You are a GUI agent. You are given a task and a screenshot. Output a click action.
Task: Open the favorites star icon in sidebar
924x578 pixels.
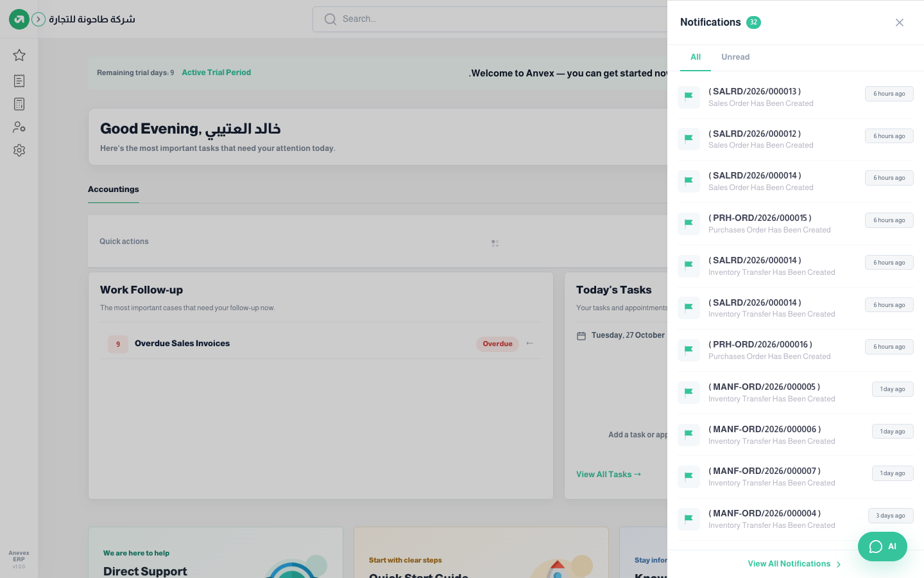(x=19, y=55)
